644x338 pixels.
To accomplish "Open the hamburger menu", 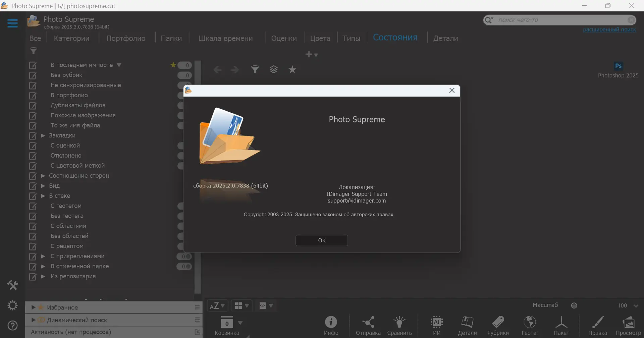I will pos(12,23).
